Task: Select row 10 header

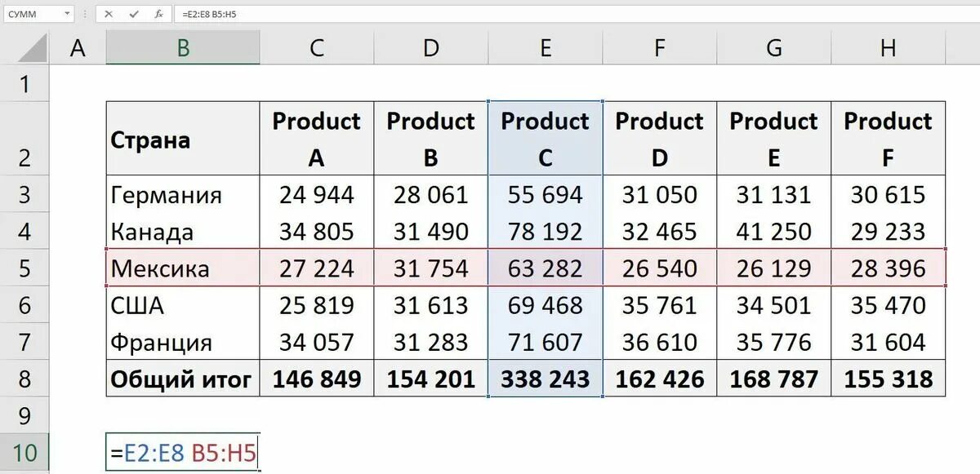Action: point(24,453)
